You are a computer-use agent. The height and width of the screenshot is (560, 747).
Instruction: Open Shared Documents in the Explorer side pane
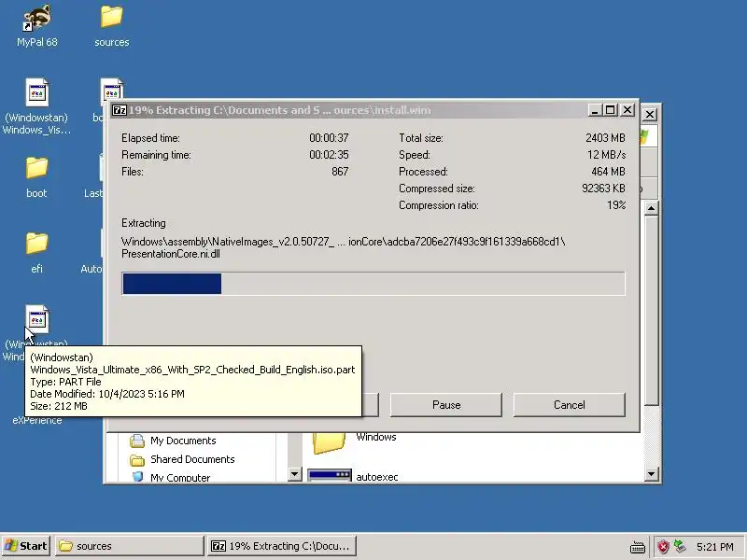(x=182, y=459)
